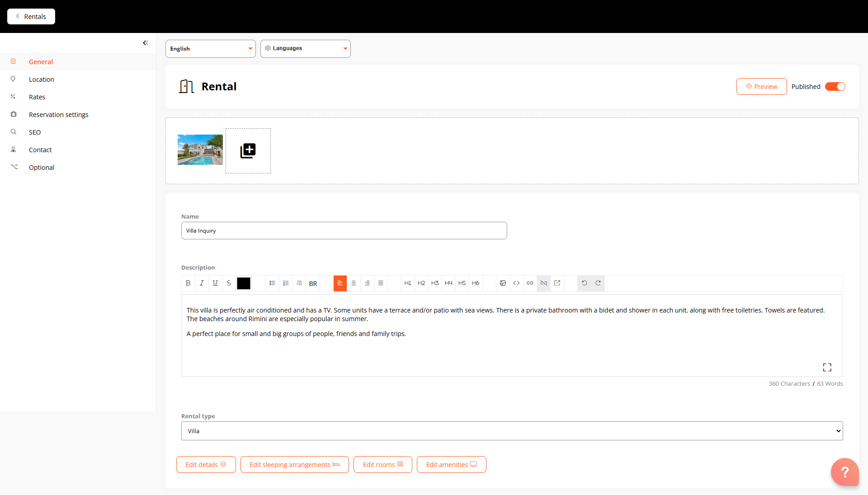The width and height of the screenshot is (868, 495).
Task: Collapse the sidebar with double chevron
Action: pos(146,43)
